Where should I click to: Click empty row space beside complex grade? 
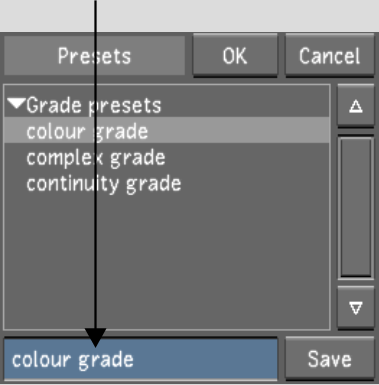247,157
